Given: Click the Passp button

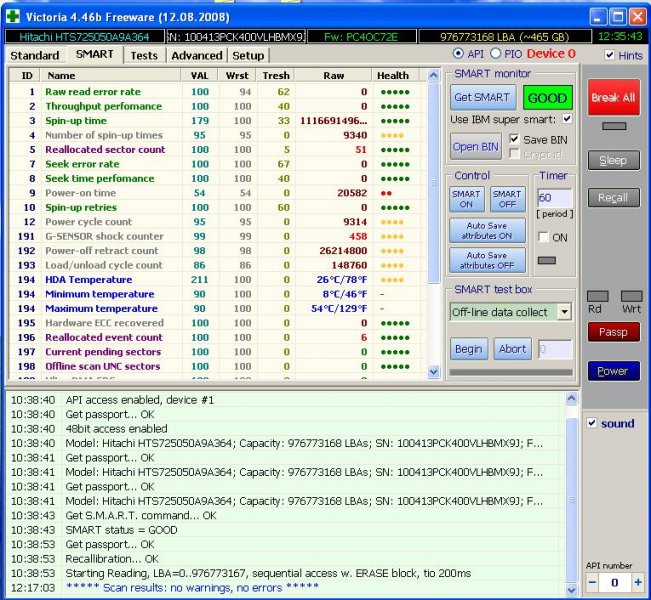Looking at the screenshot, I should (613, 331).
